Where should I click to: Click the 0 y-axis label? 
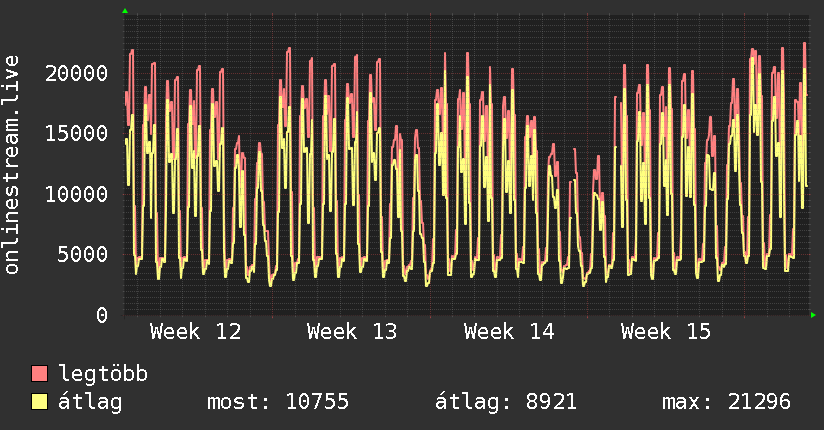[102, 315]
